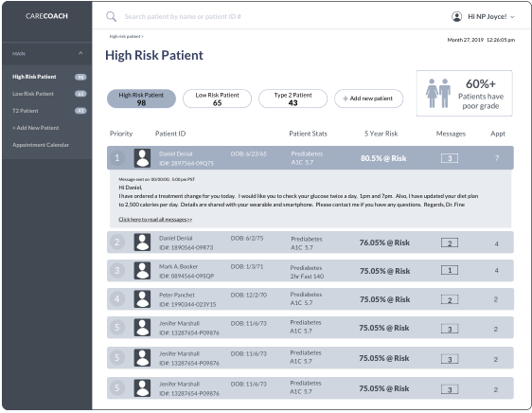532x413 pixels.
Task: Click 76.05% @ Risk value
Action: pyautogui.click(x=384, y=242)
